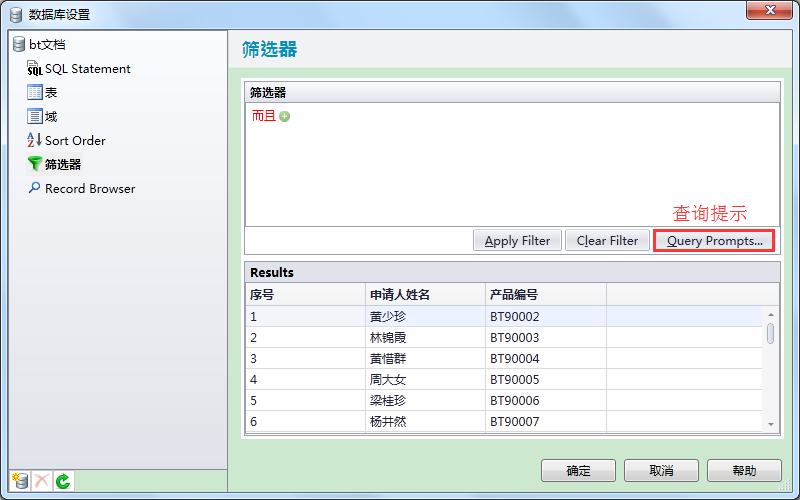Click the 序号 column header
Screen dimensions: 800x500
tap(305, 294)
